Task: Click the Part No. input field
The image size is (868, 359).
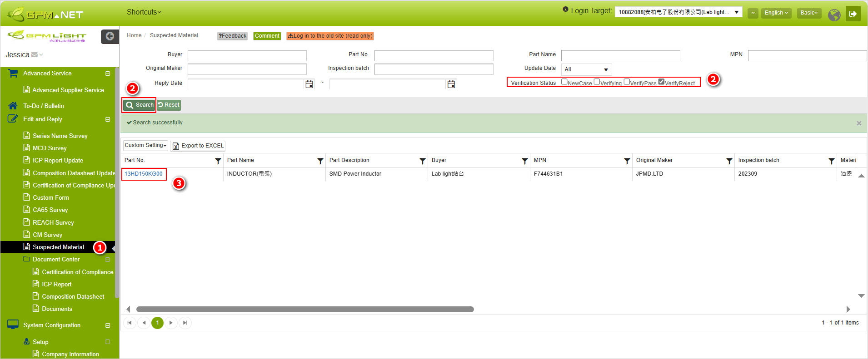Action: pos(434,55)
